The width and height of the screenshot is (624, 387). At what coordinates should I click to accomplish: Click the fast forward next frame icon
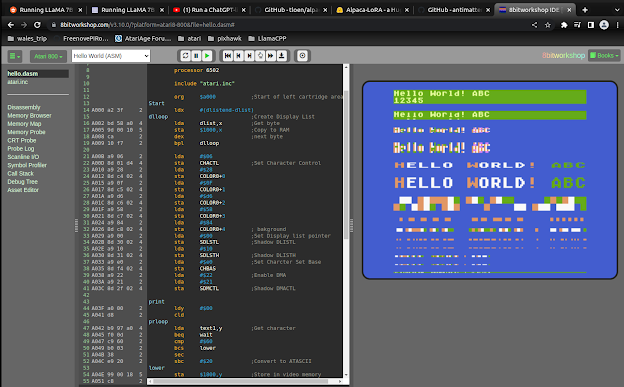click(271, 56)
